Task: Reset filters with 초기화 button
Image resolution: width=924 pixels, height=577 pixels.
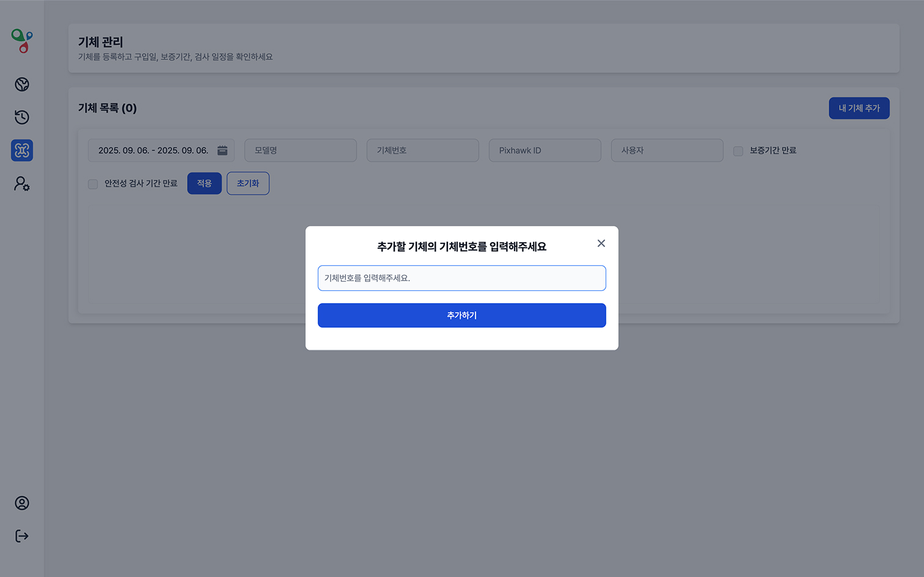Action: (x=248, y=183)
